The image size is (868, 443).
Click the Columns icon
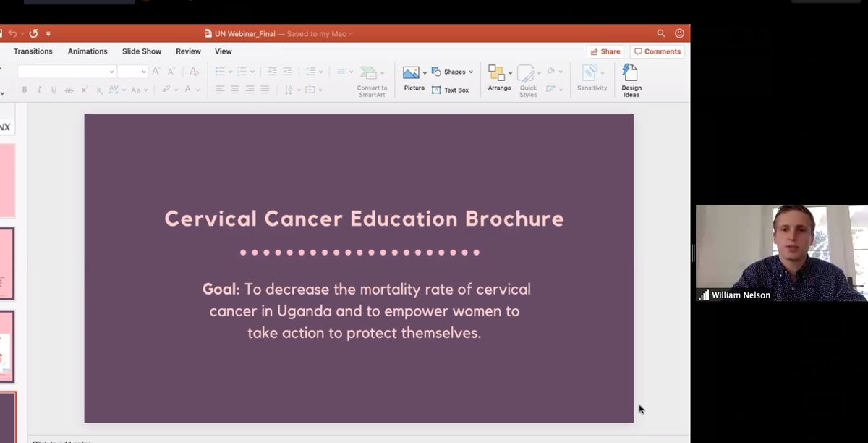click(x=341, y=72)
